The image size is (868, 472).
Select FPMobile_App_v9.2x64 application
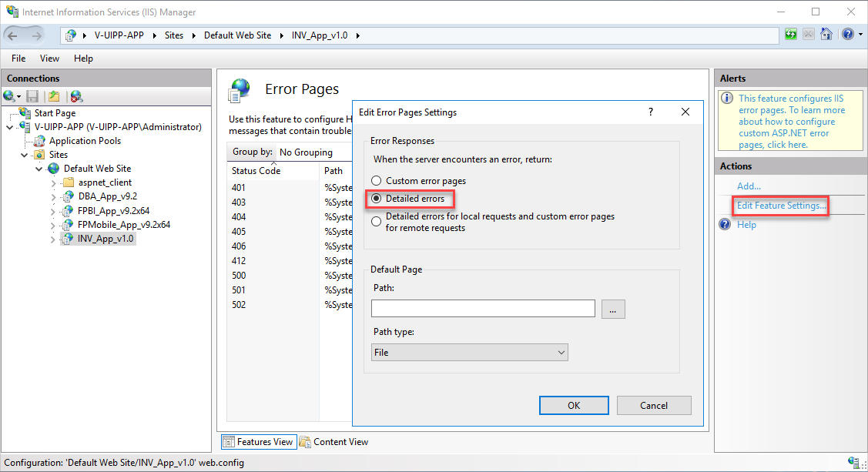tap(124, 224)
